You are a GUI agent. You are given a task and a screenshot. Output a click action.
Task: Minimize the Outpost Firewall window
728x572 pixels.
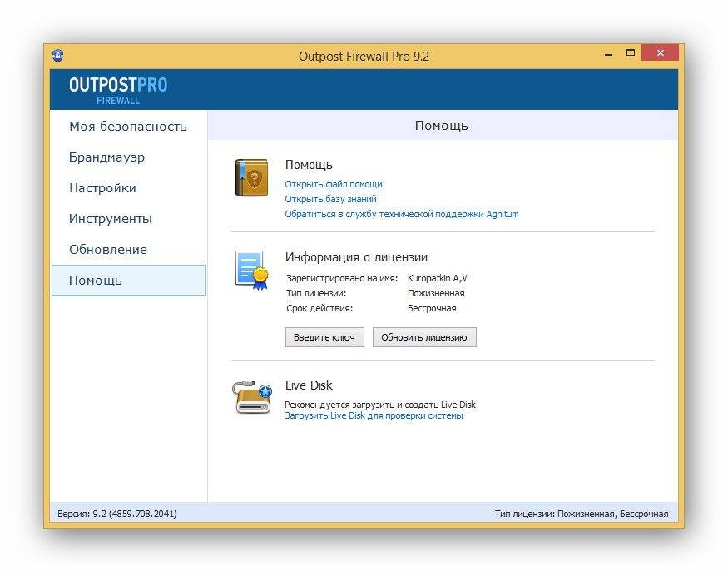coord(608,54)
